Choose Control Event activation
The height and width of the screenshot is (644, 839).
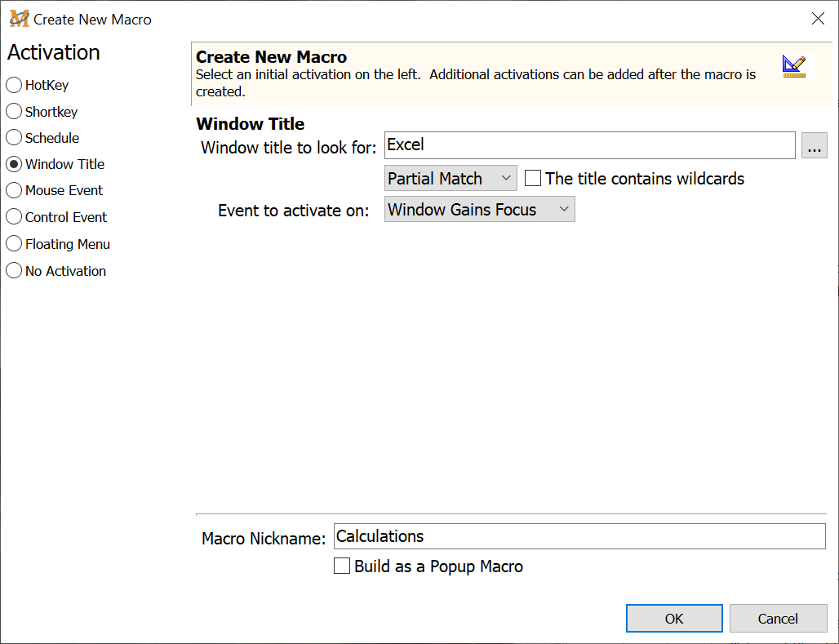(x=14, y=217)
